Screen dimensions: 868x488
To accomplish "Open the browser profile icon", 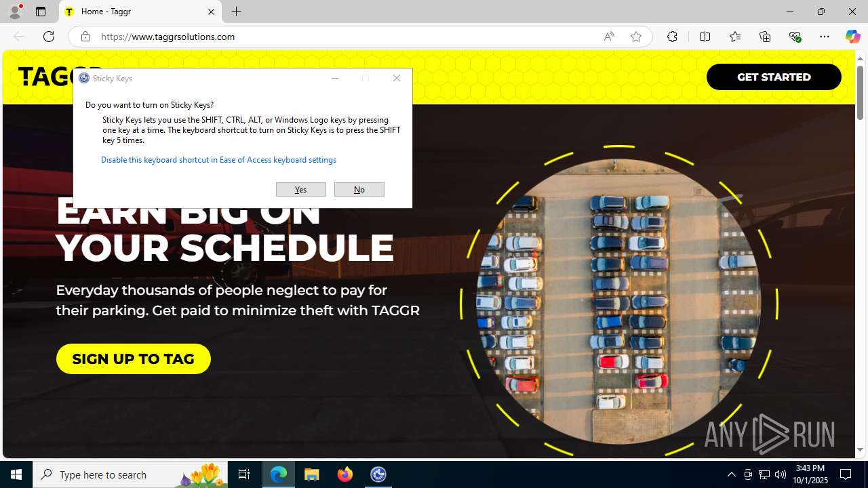I will (15, 12).
